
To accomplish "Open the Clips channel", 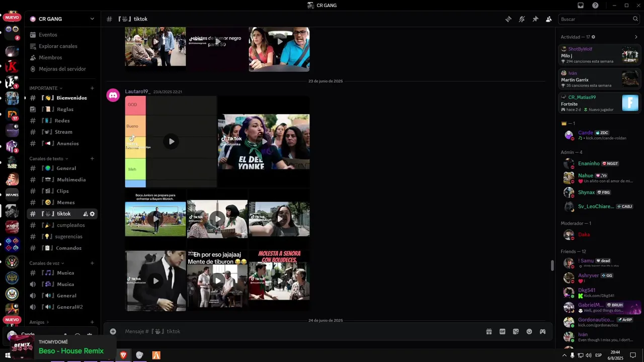I will point(61,191).
